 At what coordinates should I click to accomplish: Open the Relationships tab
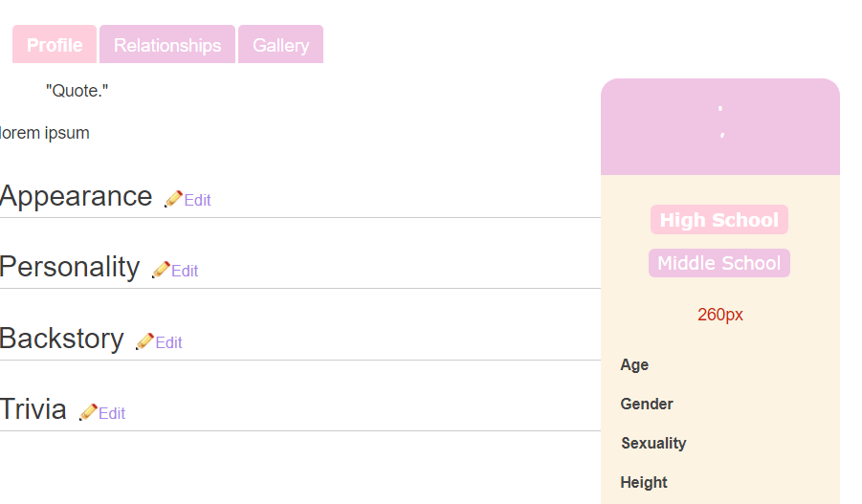point(167,45)
